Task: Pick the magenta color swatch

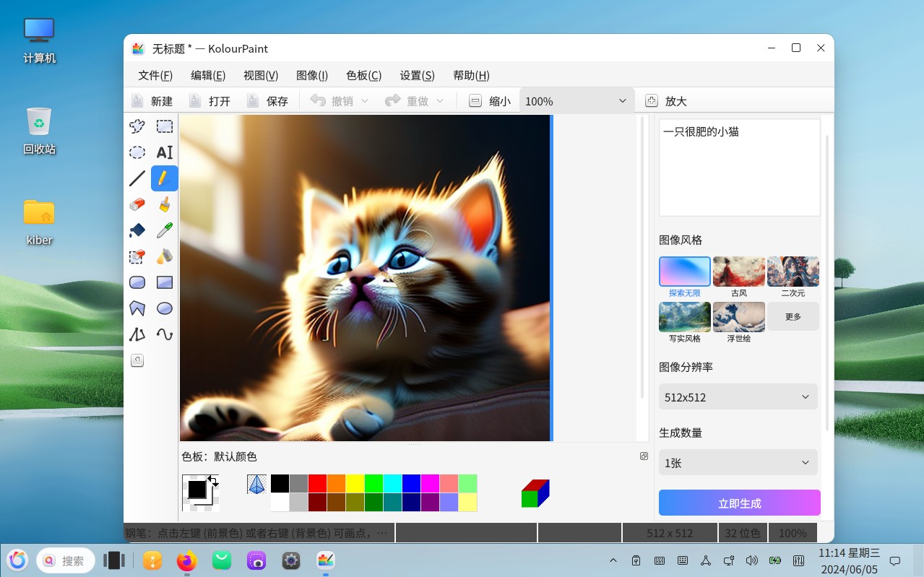Action: (430, 484)
